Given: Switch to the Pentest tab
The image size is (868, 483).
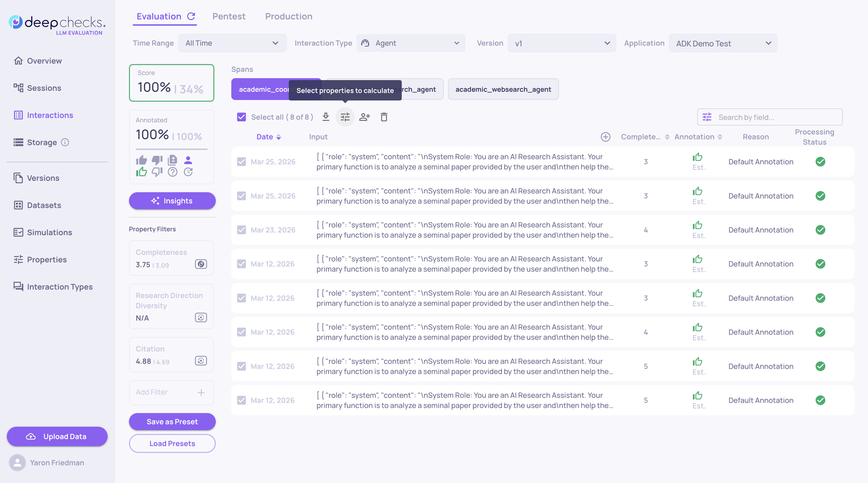Looking at the screenshot, I should [x=229, y=16].
